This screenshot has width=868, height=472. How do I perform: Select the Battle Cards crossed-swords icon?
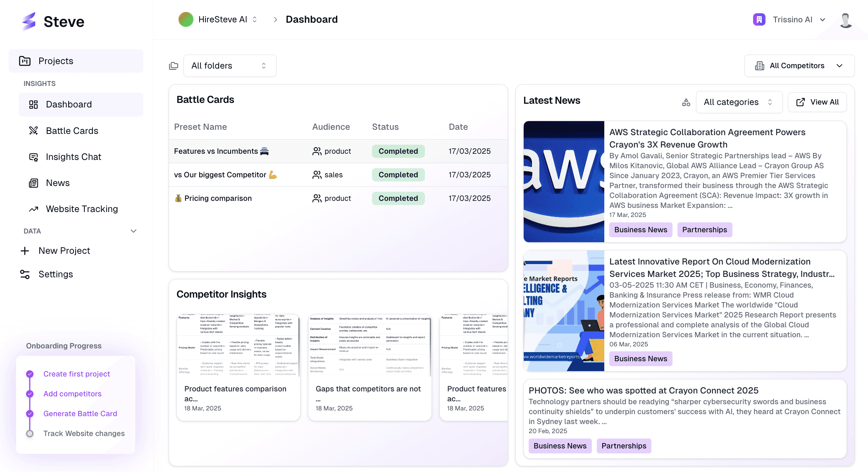tap(33, 131)
